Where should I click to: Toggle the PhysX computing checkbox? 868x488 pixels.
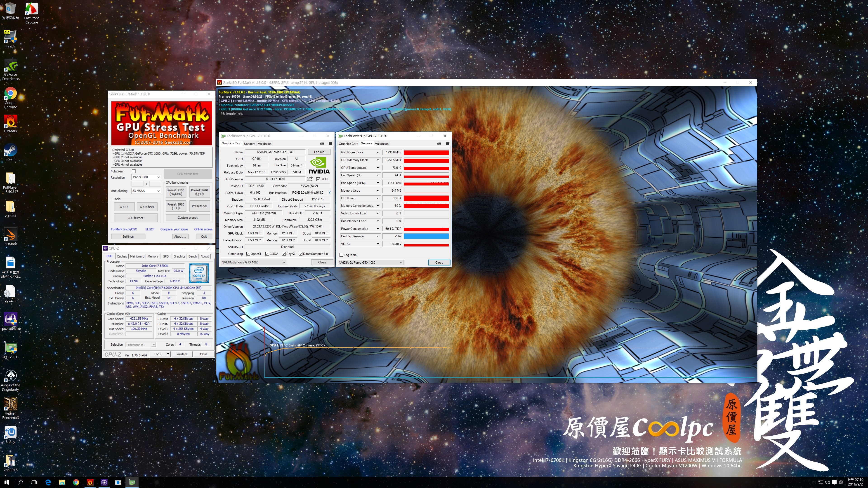pos(284,253)
